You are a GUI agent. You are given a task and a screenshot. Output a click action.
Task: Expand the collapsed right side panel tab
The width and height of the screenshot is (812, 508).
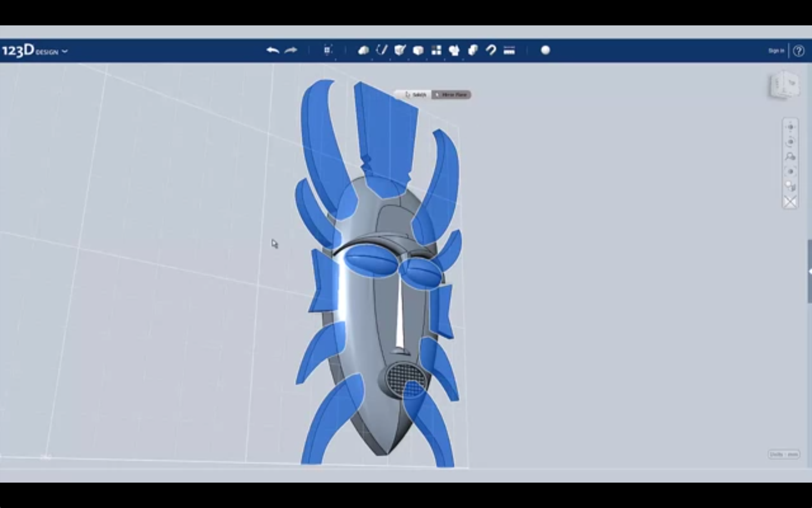[809, 271]
